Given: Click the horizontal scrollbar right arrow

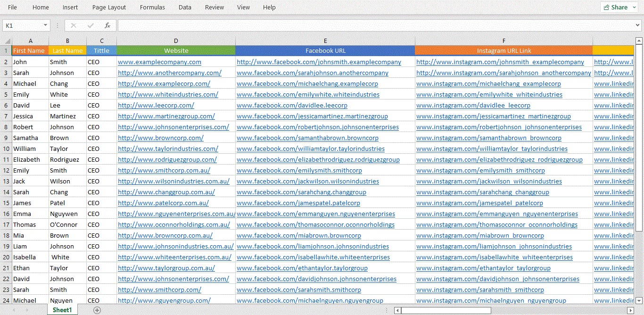Looking at the screenshot, I should click(x=630, y=310).
